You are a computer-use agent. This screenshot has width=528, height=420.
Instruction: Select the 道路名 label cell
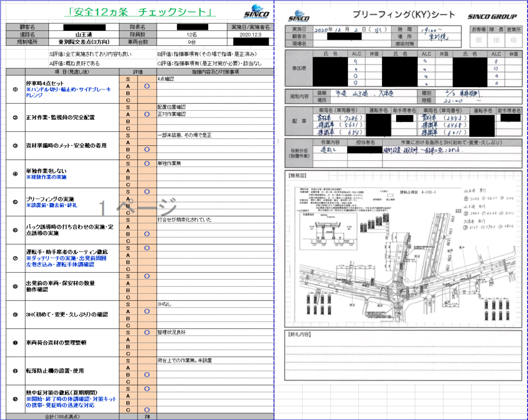point(27,35)
